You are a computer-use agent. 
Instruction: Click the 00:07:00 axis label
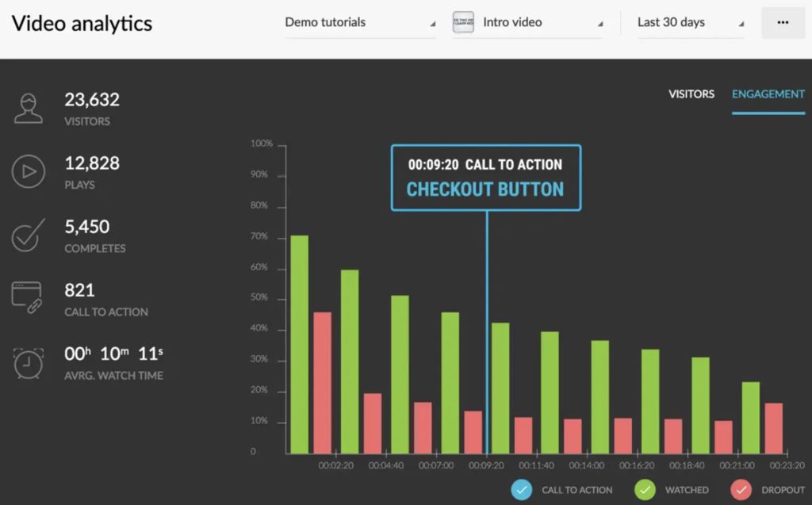click(x=436, y=465)
